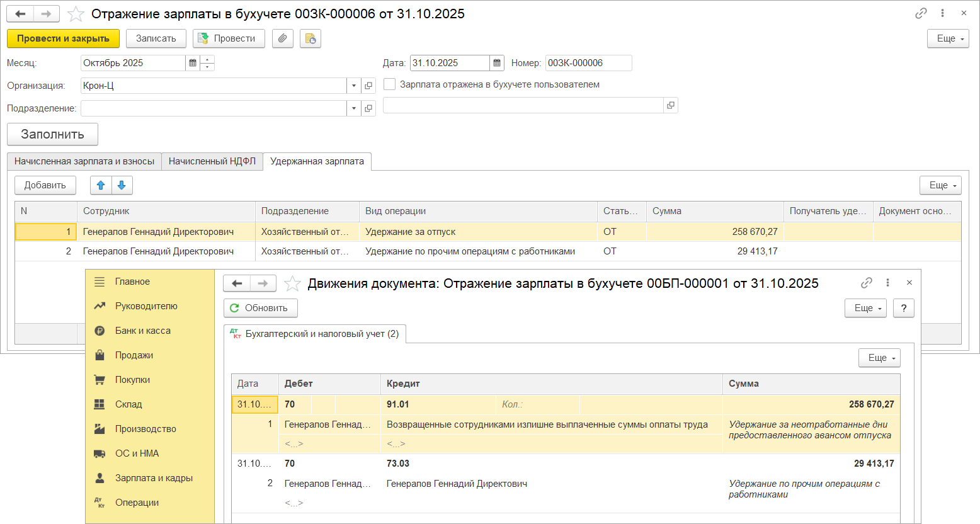This screenshot has height=524, width=980.
Task: Click the Номер input field
Action: [x=588, y=63]
